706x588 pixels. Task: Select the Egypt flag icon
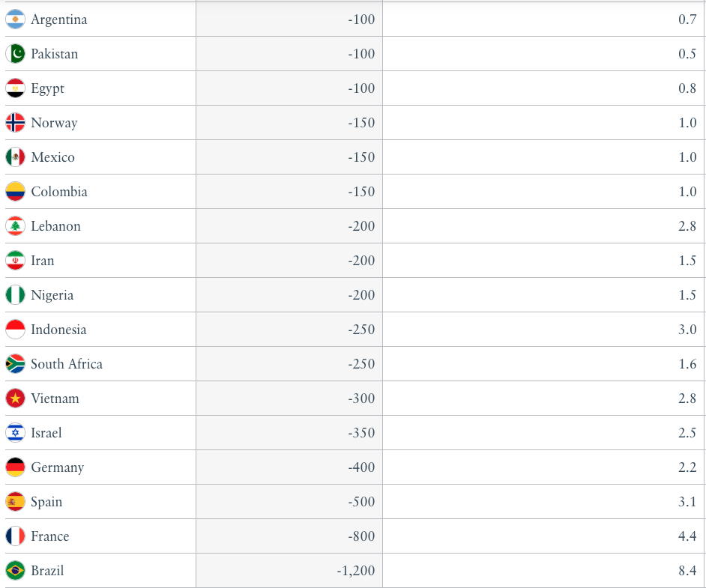(15, 88)
